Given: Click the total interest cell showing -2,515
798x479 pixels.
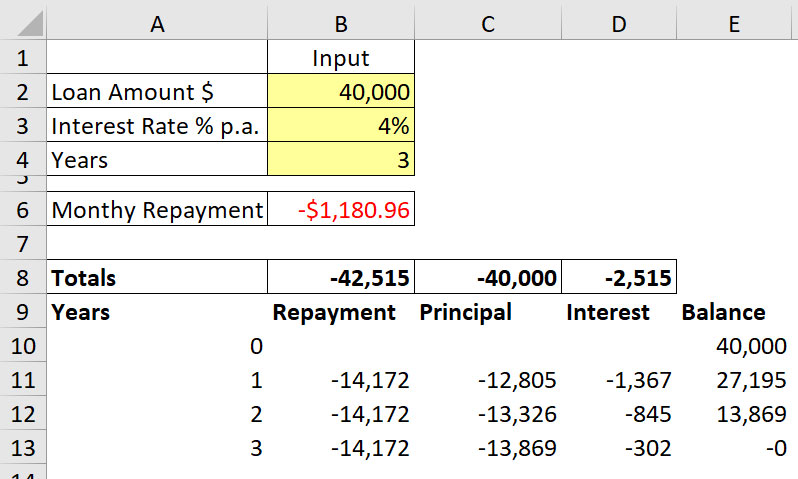Looking at the screenshot, I should 619,277.
